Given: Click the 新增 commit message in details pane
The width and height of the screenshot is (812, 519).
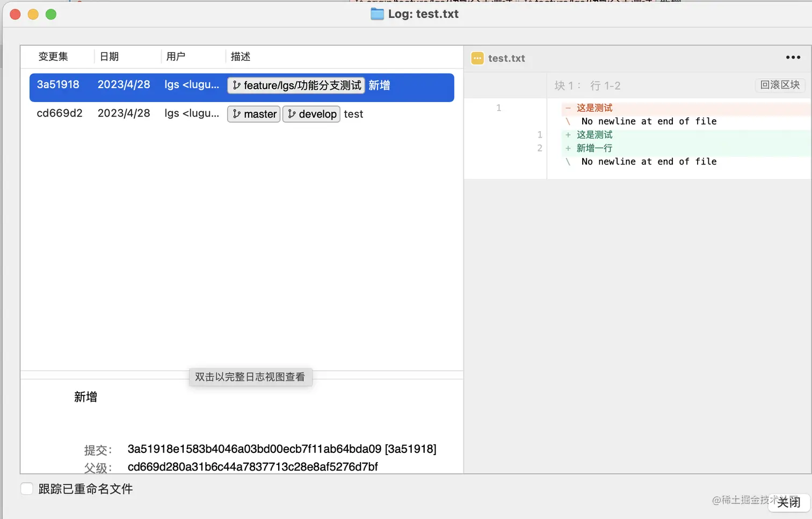Looking at the screenshot, I should pyautogui.click(x=85, y=397).
